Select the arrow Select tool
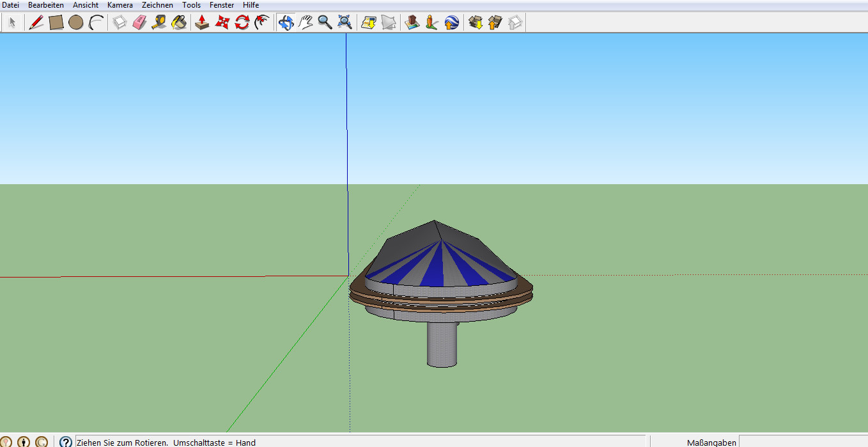868x447 pixels. click(x=12, y=23)
